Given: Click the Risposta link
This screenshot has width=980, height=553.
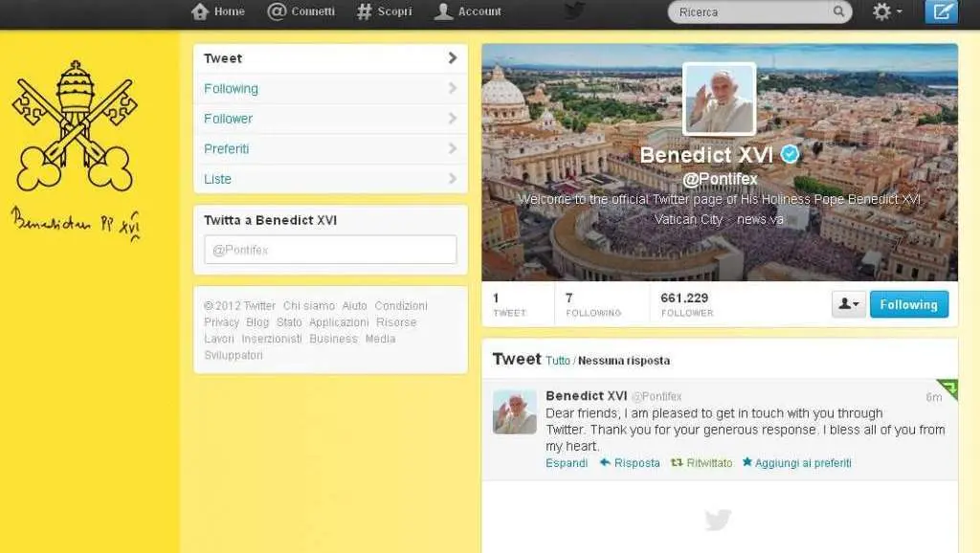Looking at the screenshot, I should (x=636, y=463).
